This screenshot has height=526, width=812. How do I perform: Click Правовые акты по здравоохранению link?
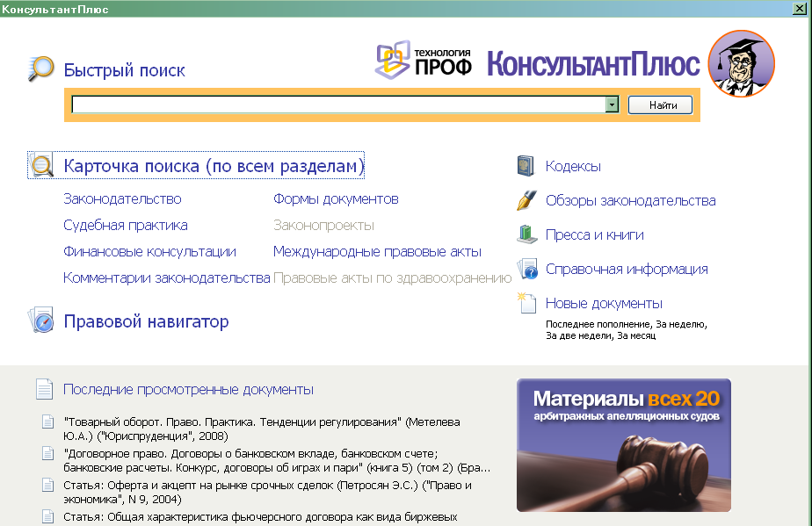coord(393,278)
